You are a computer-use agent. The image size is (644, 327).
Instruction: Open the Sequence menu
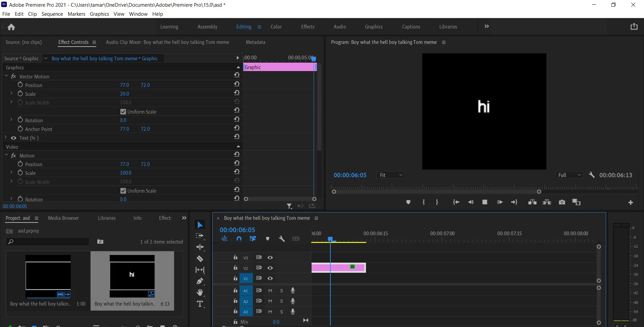[52, 14]
